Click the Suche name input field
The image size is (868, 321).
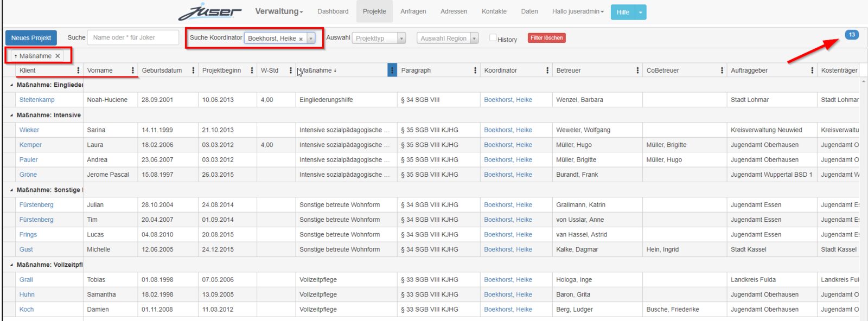(x=133, y=37)
